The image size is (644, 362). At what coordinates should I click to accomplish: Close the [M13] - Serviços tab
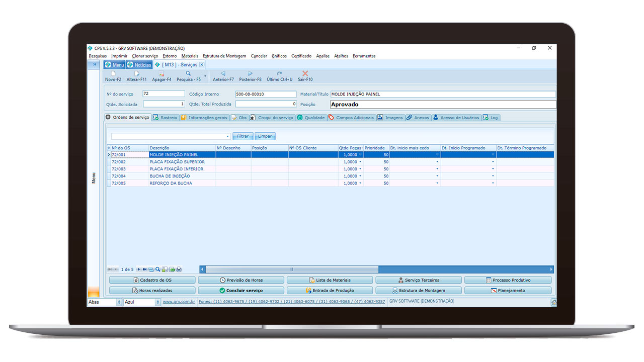coord(202,65)
